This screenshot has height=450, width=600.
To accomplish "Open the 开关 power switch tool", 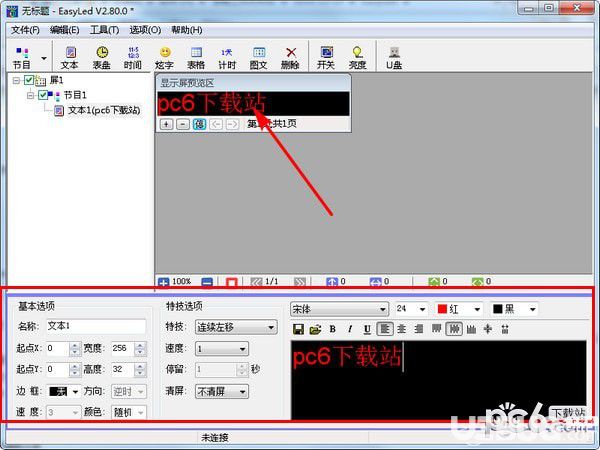I will [326, 58].
